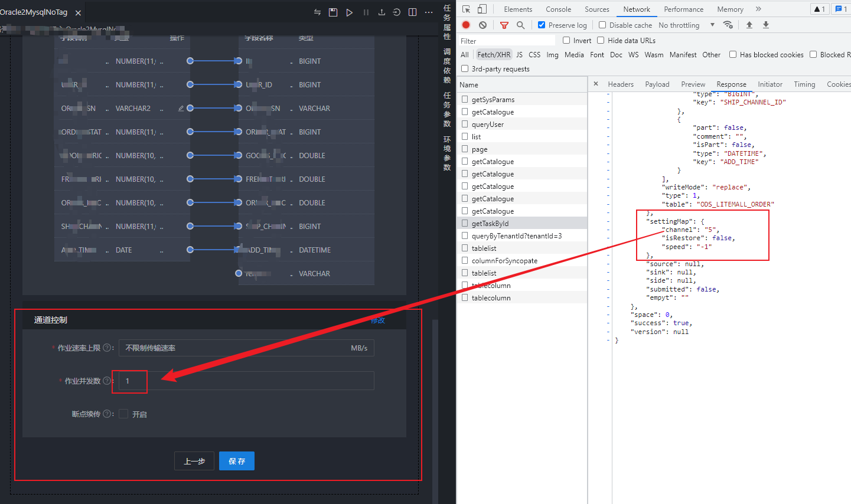Screen dimensions: 851x504
Task: Toggle the red network filter funnel
Action: coord(504,25)
